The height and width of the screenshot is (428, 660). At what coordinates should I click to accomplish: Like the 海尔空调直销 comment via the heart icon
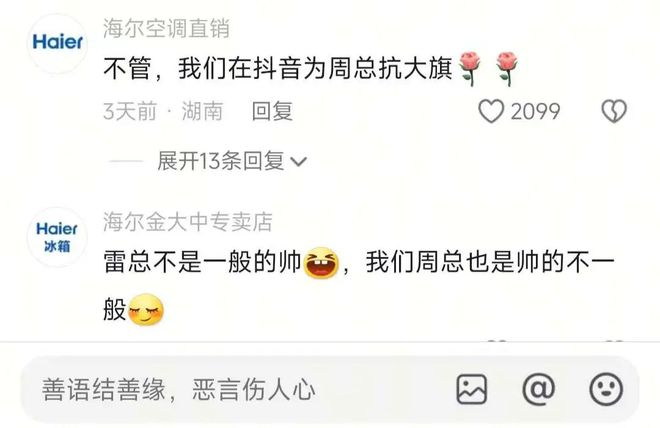coord(491,111)
